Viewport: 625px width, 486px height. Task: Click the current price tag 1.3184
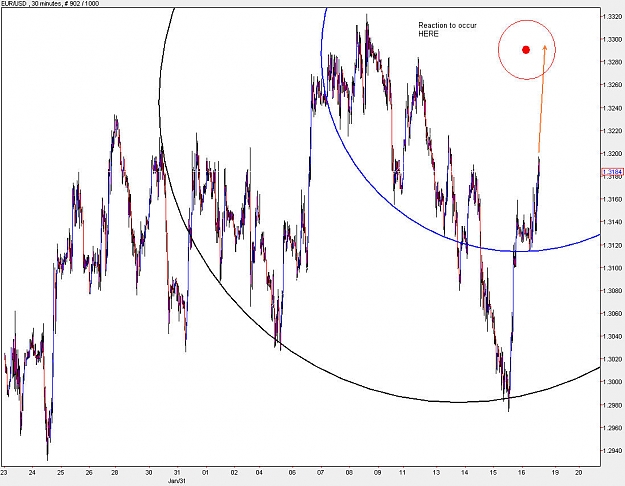click(613, 172)
